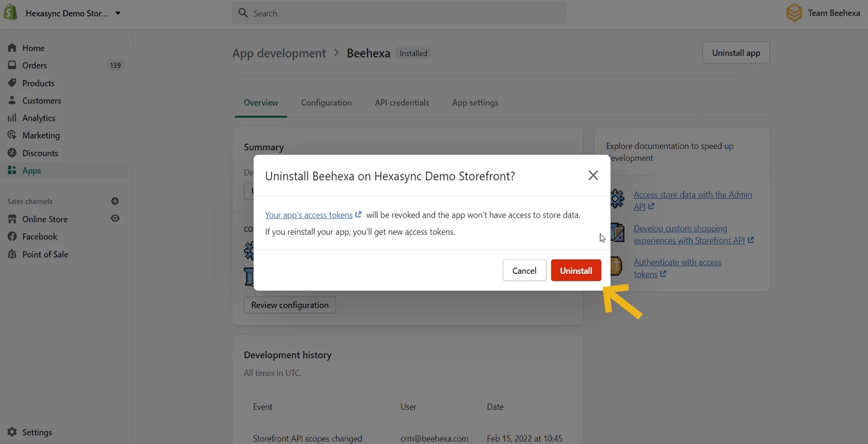Click the Admin API gear icon
The width and height of the screenshot is (868, 444).
click(617, 199)
